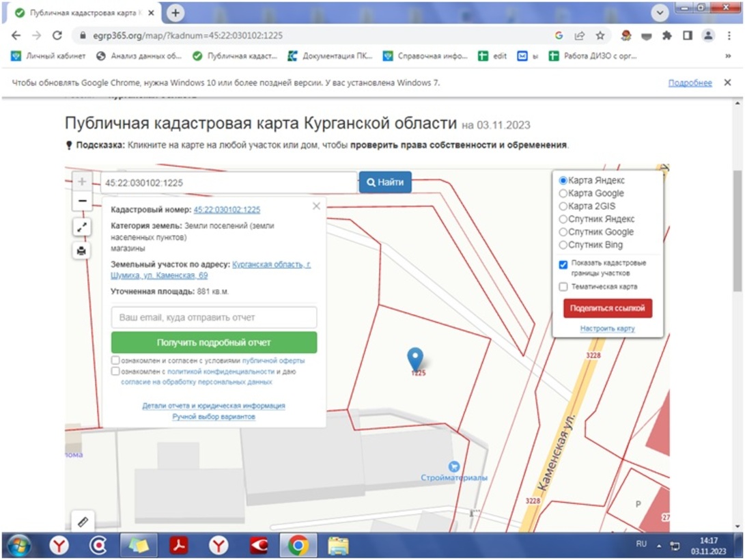Open the Adobe Acrobat taskbar icon
Viewport: 745px width, 560px height.
[x=179, y=546]
